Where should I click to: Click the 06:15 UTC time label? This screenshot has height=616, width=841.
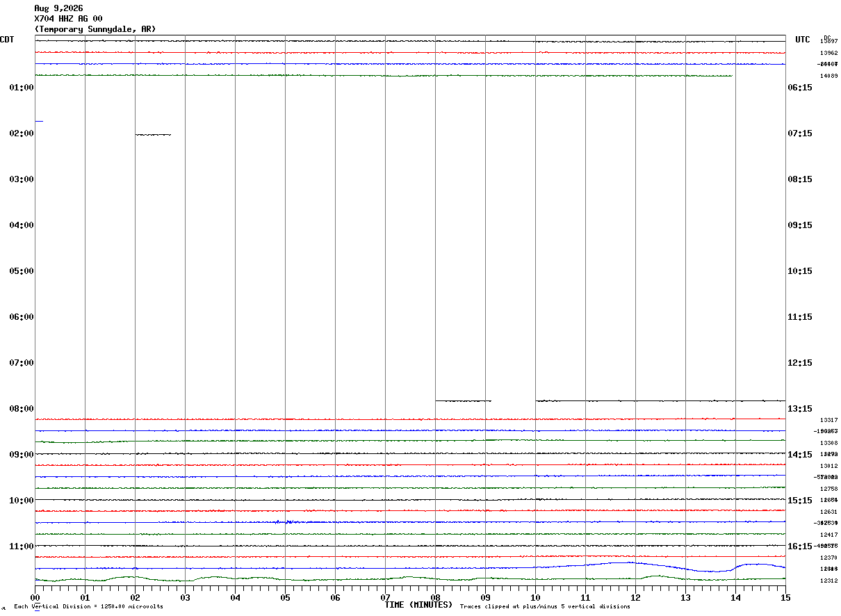799,88
